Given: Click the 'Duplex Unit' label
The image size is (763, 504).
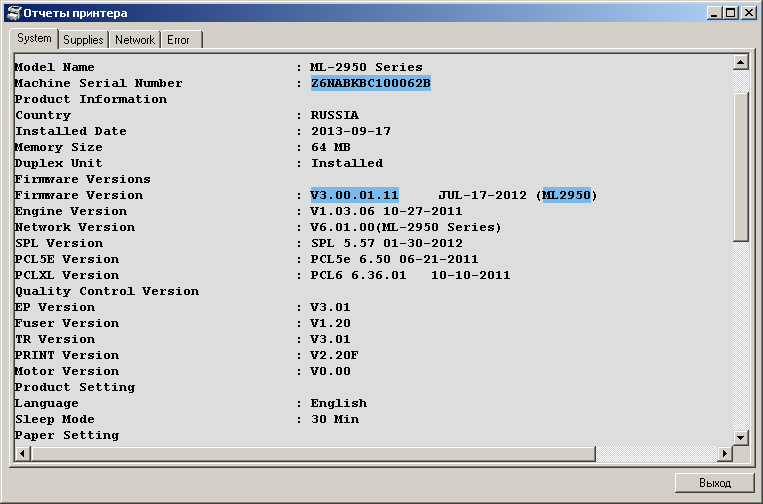Looking at the screenshot, I should [x=58, y=163].
